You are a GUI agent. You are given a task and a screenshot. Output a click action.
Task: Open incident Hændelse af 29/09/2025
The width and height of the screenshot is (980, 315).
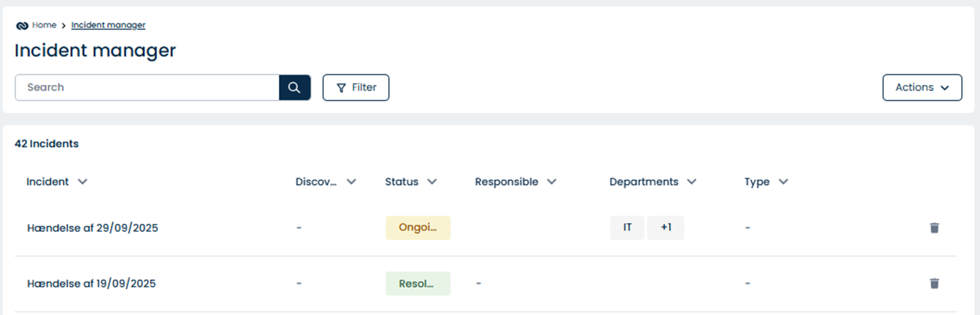click(93, 228)
